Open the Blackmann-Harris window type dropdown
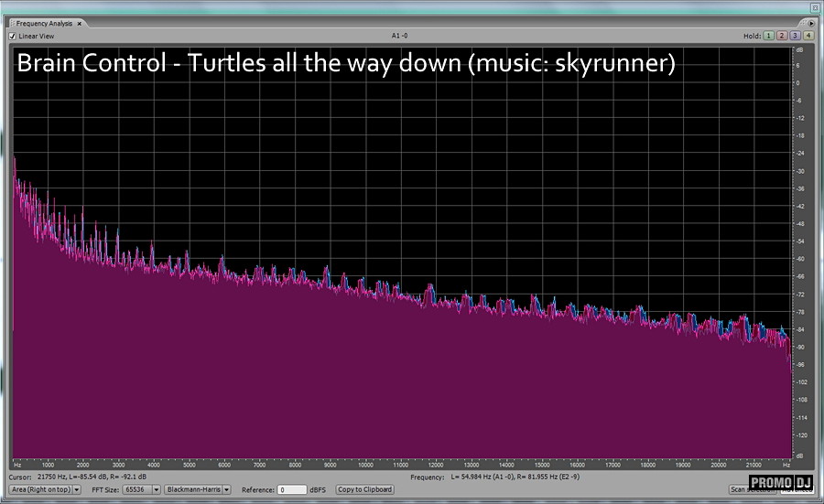 tap(197, 489)
